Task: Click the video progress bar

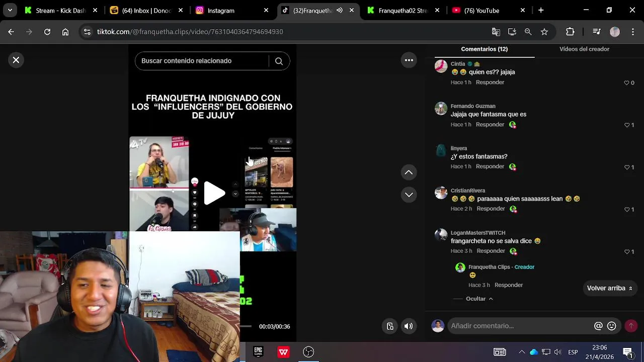Action: [x=245, y=326]
